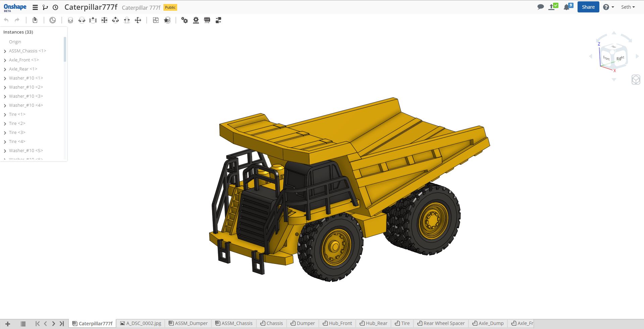Open the document history clock icon

click(x=55, y=7)
